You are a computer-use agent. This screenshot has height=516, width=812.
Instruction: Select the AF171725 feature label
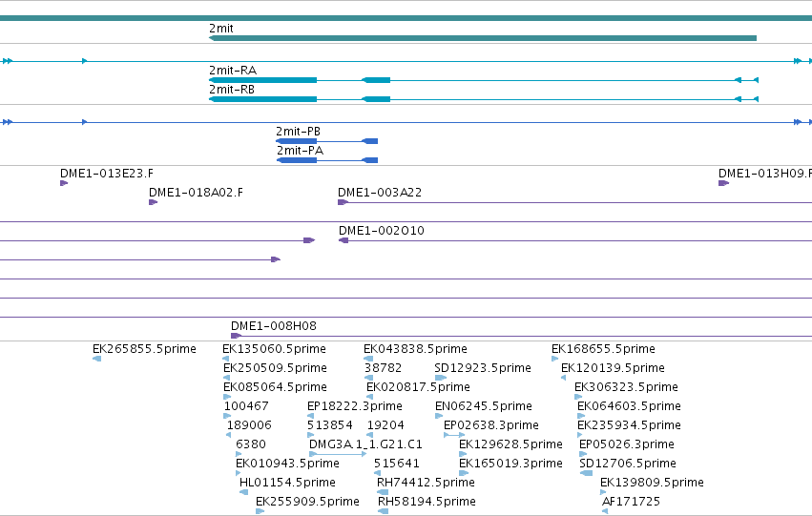pyautogui.click(x=631, y=502)
